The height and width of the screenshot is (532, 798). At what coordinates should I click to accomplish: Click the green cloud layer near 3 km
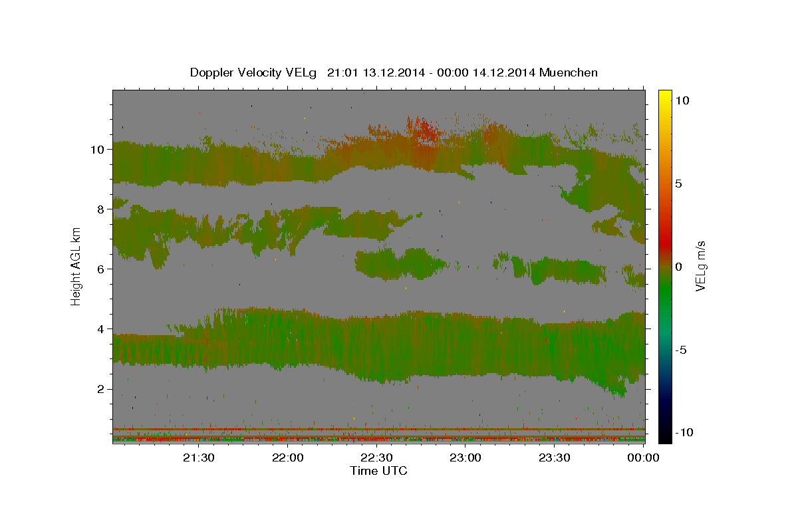coord(379,346)
